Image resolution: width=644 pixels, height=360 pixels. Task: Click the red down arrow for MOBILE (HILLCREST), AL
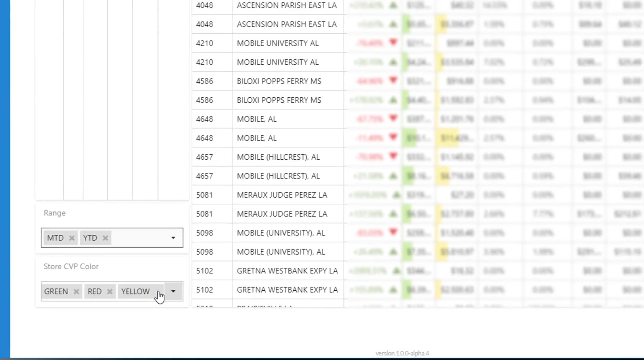point(393,156)
